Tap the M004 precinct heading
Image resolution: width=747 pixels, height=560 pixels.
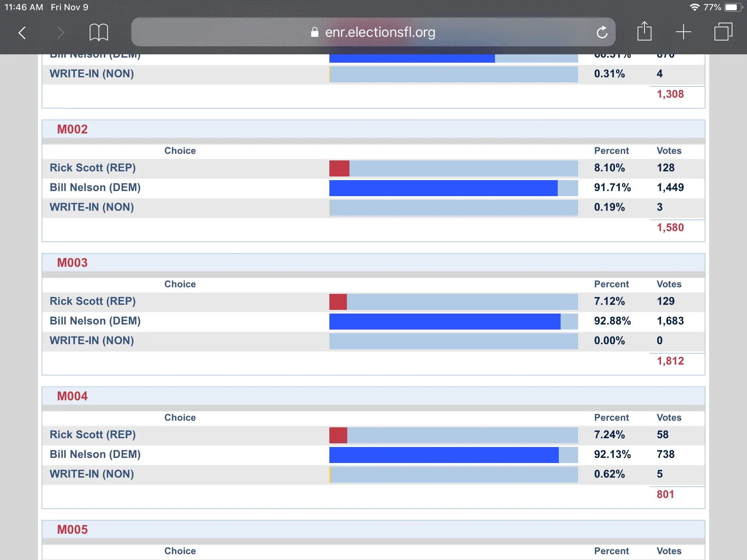tap(72, 396)
